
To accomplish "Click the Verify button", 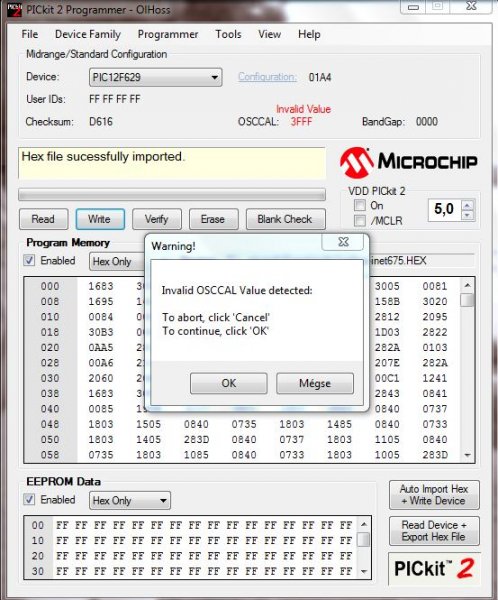I will [157, 219].
